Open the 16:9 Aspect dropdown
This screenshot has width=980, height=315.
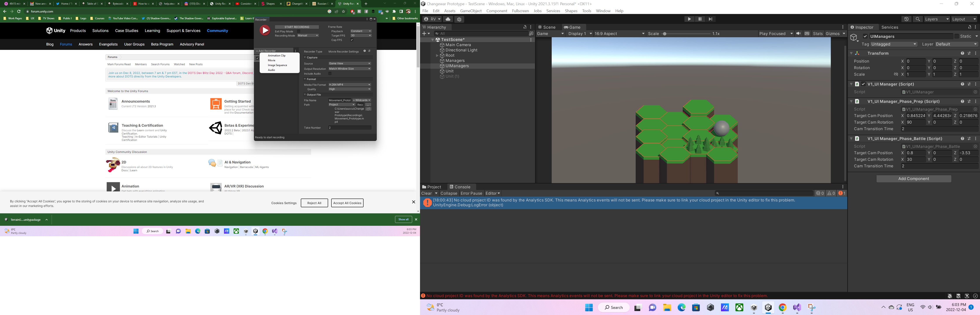[619, 33]
